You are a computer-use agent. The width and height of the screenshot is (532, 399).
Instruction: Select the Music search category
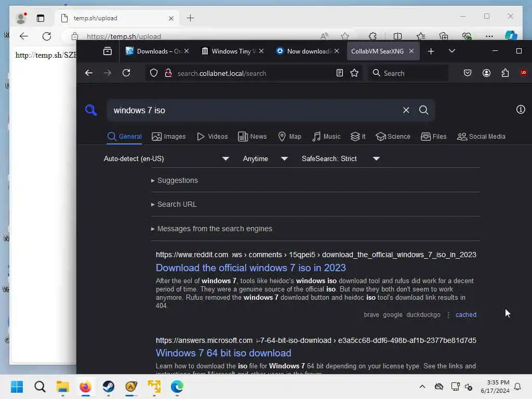(x=326, y=137)
